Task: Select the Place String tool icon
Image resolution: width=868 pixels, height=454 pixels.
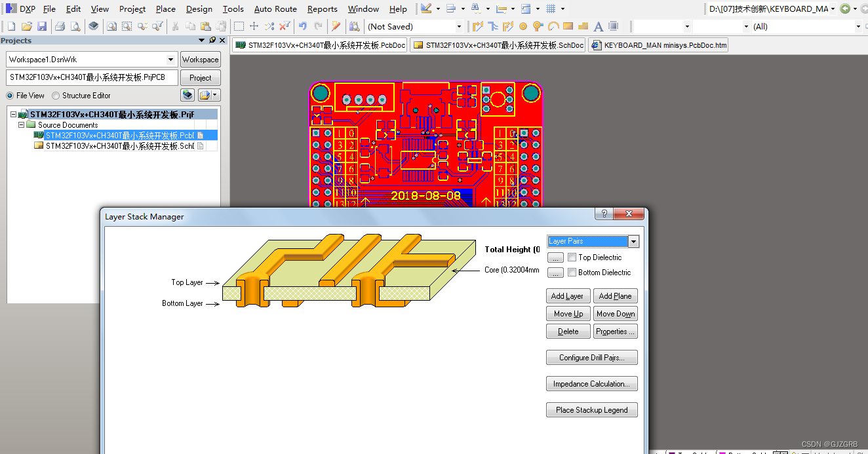Action: pyautogui.click(x=599, y=26)
